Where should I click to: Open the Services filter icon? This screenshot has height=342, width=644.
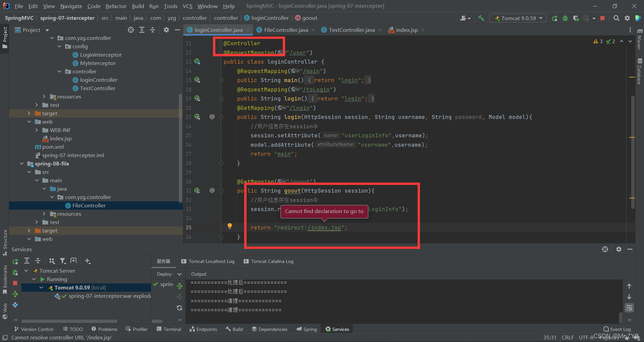(x=63, y=261)
